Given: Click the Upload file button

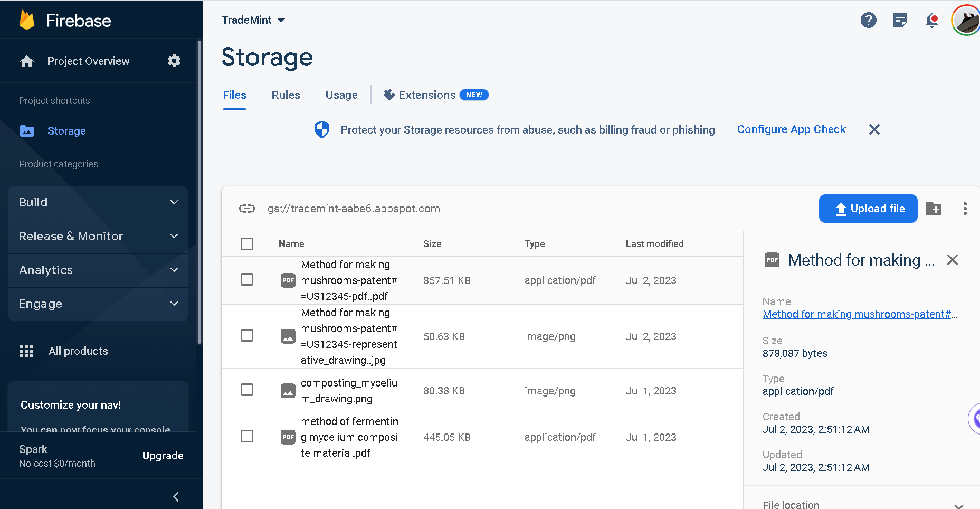Looking at the screenshot, I should 868,209.
